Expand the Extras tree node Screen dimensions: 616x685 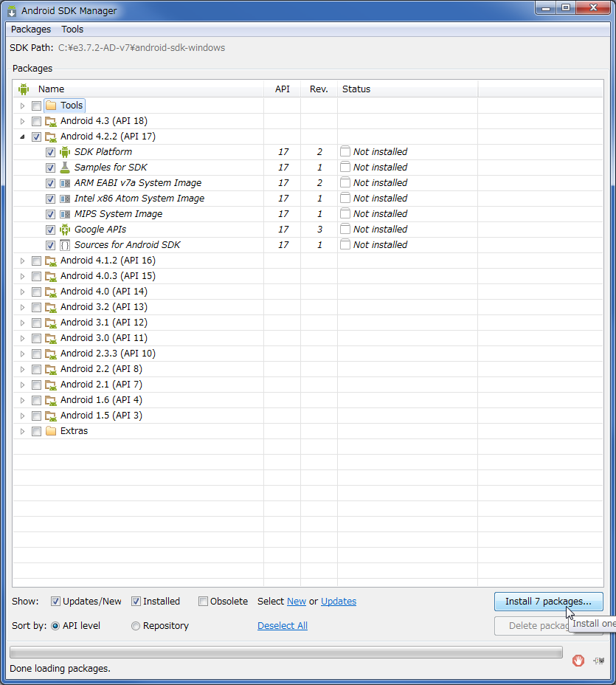(23, 431)
